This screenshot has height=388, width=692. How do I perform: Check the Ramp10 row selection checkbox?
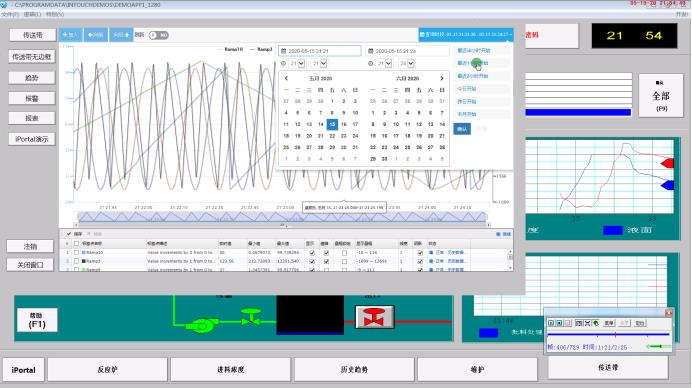[76, 252]
